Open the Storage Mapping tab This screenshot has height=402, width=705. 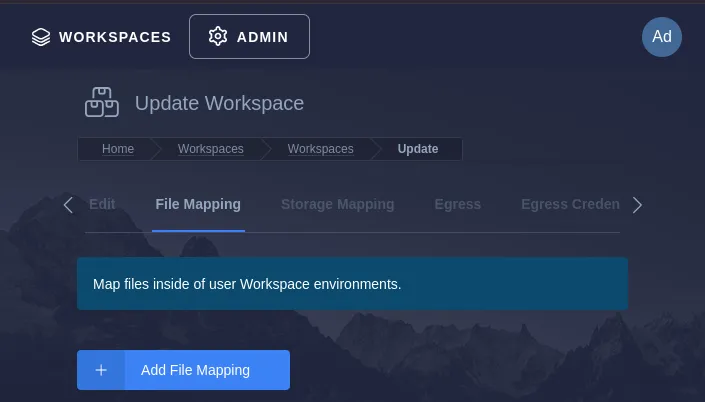(x=337, y=204)
